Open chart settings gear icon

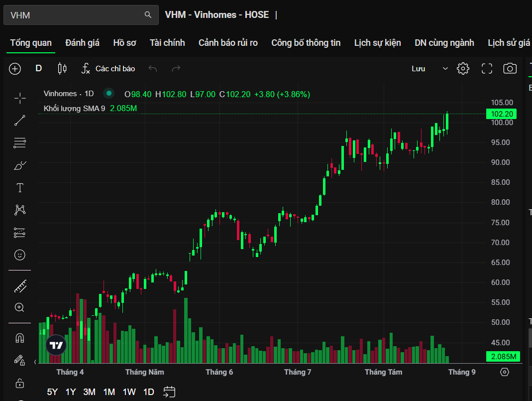coord(463,69)
